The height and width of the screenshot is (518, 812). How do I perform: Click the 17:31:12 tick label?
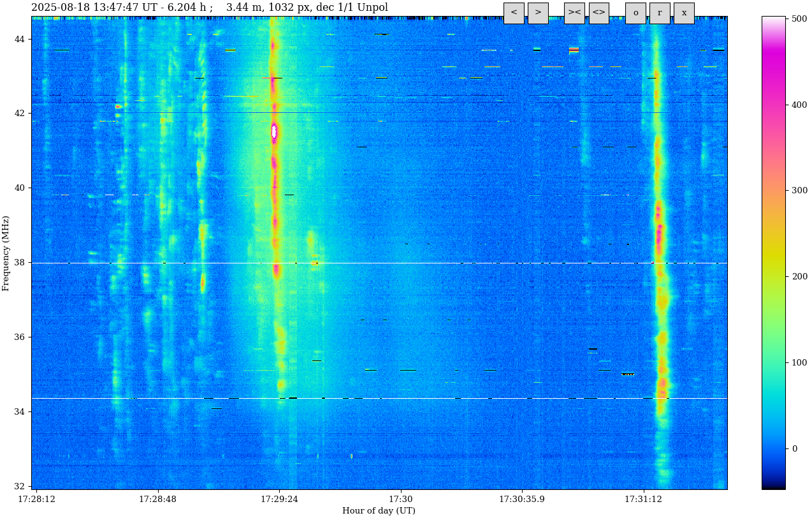tap(643, 499)
